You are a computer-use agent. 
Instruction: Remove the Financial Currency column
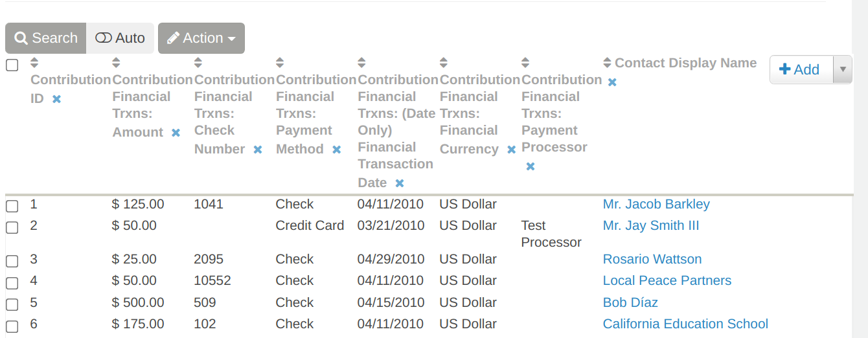[x=511, y=150]
